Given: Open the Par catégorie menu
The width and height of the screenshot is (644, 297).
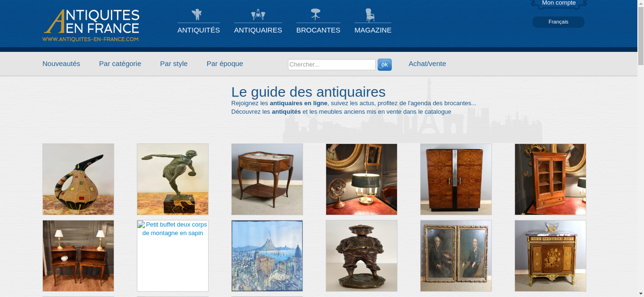Looking at the screenshot, I should [x=120, y=64].
